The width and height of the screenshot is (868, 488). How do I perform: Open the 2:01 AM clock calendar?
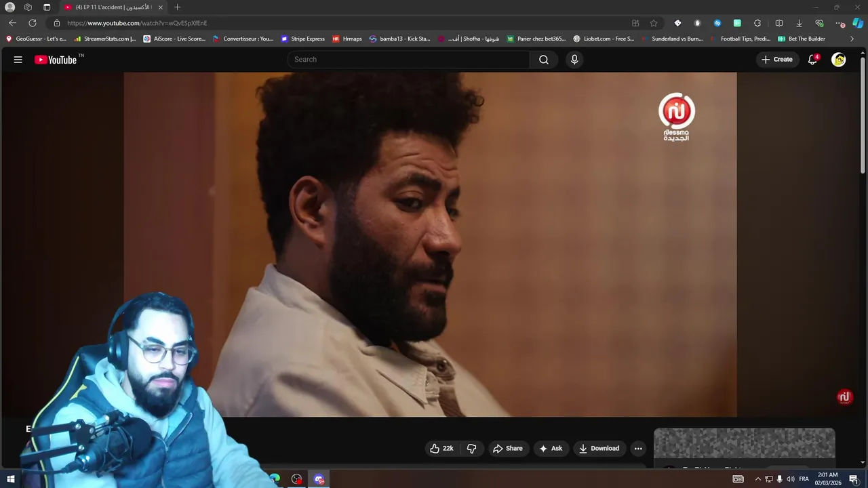click(x=828, y=479)
